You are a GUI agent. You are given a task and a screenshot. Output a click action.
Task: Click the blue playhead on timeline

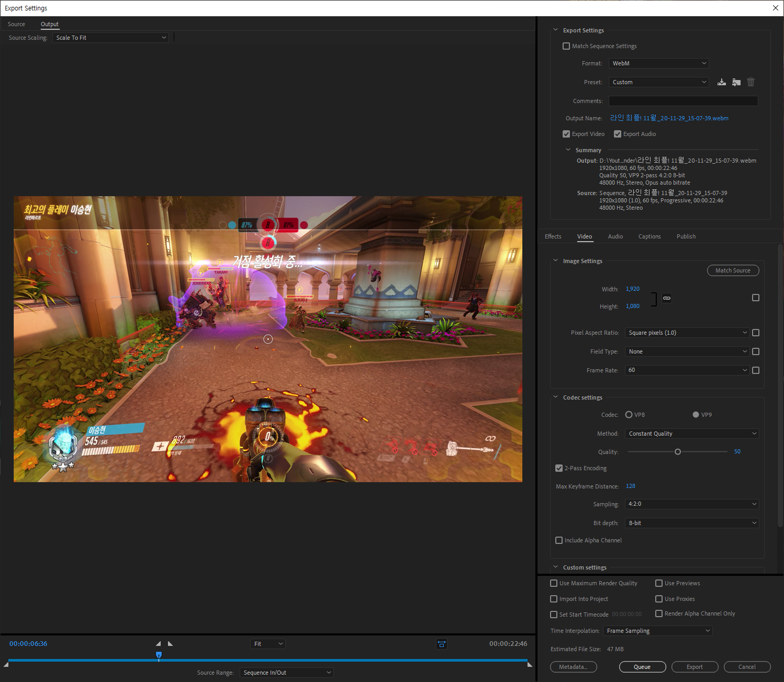click(x=159, y=655)
